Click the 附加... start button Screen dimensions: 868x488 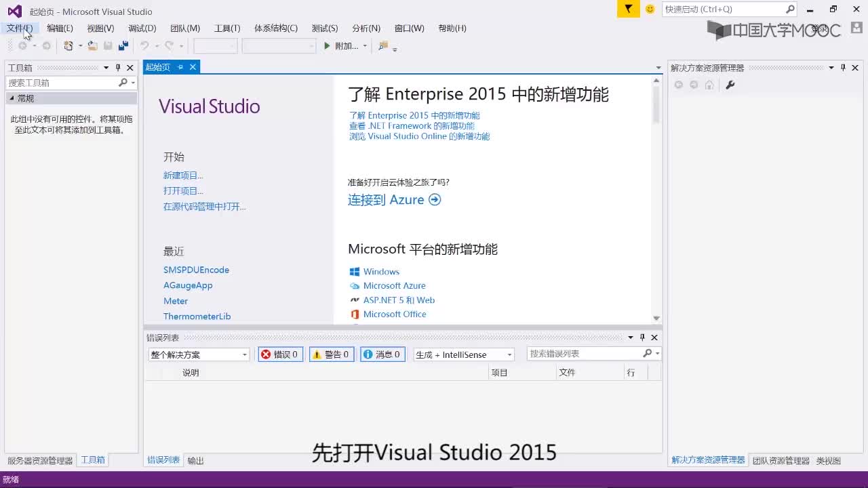tap(341, 46)
